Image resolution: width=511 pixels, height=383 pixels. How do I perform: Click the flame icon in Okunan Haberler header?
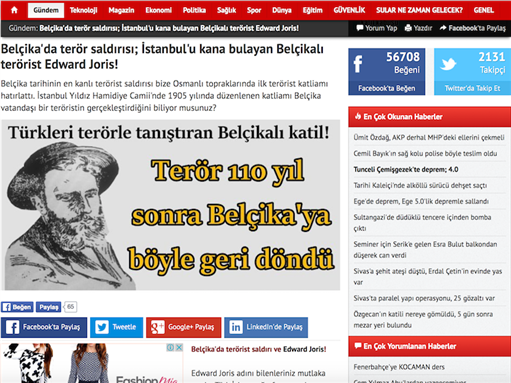tap(358, 116)
